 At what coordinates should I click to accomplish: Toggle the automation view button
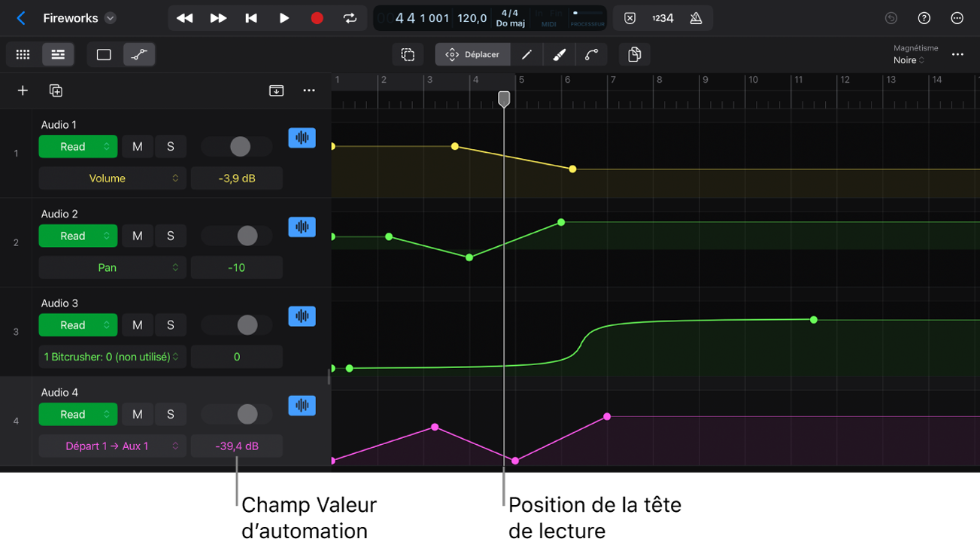[x=139, y=54]
